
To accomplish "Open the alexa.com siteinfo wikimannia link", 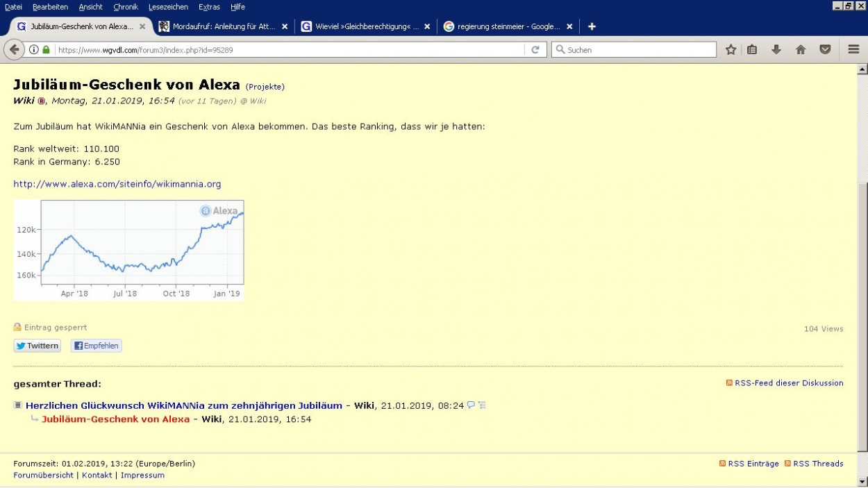I will point(117,184).
